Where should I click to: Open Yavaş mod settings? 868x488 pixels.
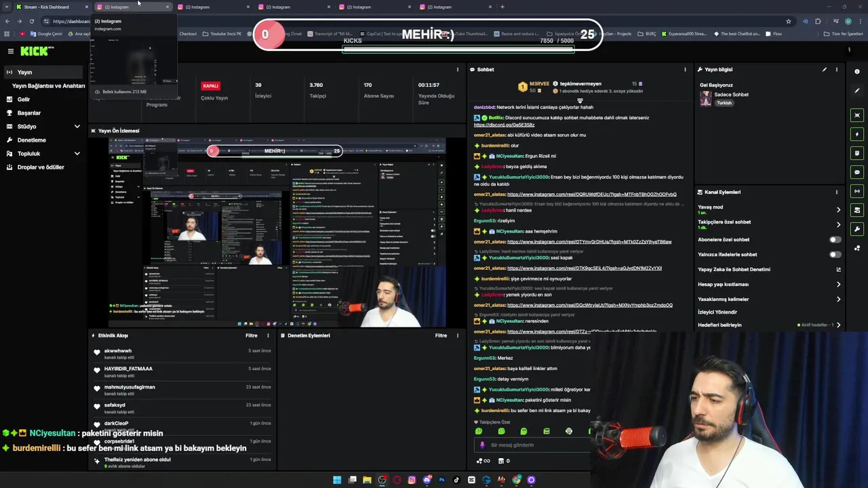point(769,209)
